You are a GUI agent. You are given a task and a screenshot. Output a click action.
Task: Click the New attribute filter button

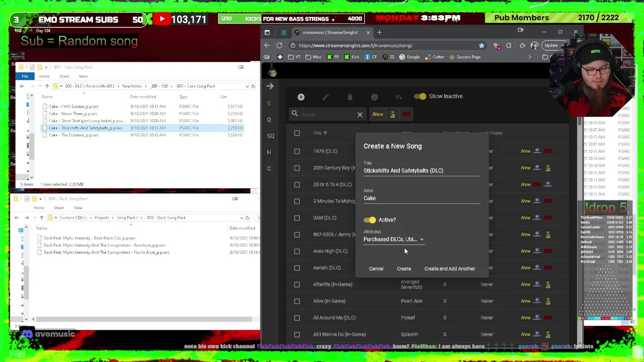click(378, 114)
